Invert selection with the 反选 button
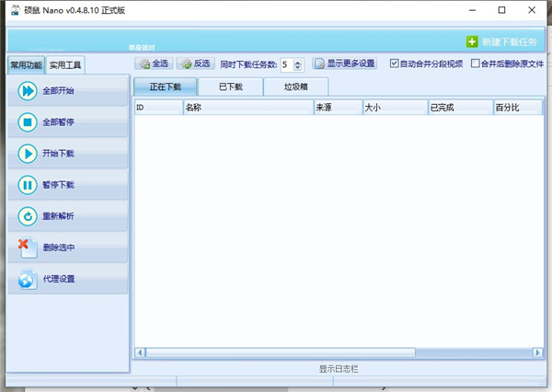This screenshot has height=392, width=552. tap(195, 63)
